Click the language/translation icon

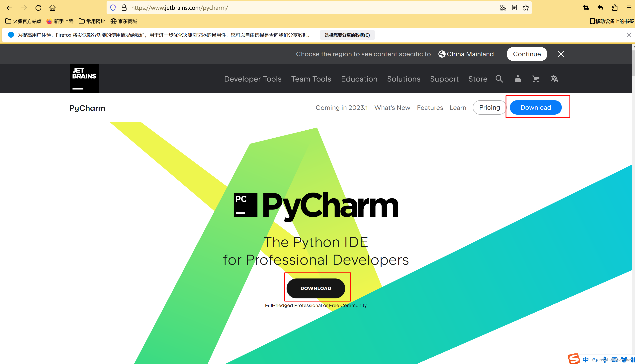(554, 79)
